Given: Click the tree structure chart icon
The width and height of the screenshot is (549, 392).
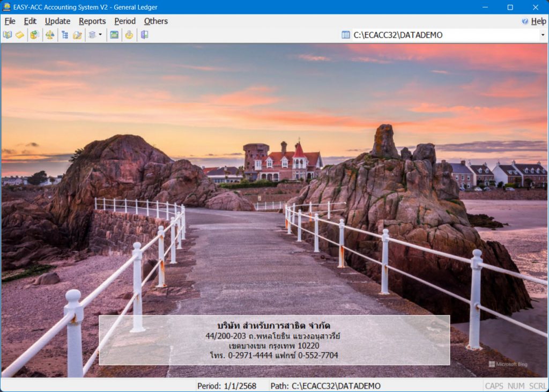Looking at the screenshot, I should pyautogui.click(x=65, y=35).
